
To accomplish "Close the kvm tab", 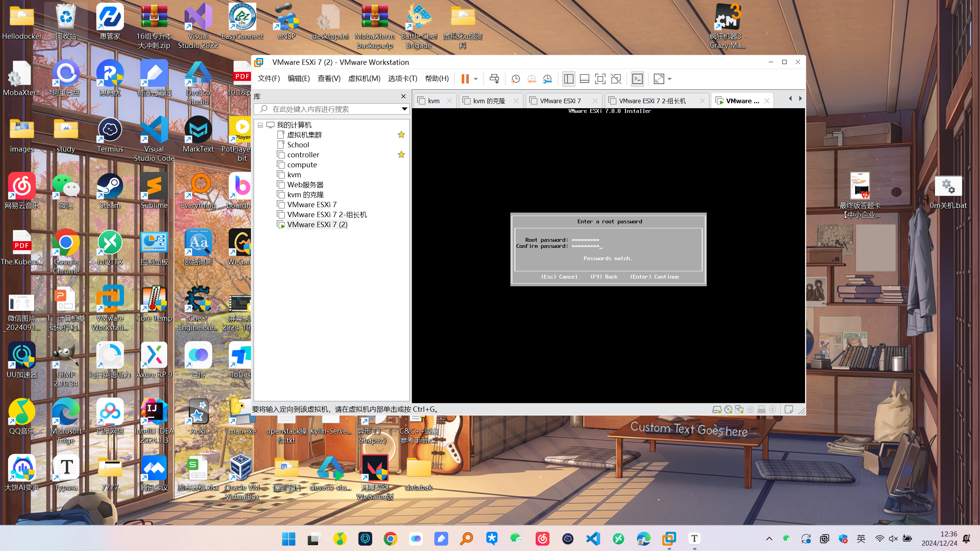I will 449,101.
